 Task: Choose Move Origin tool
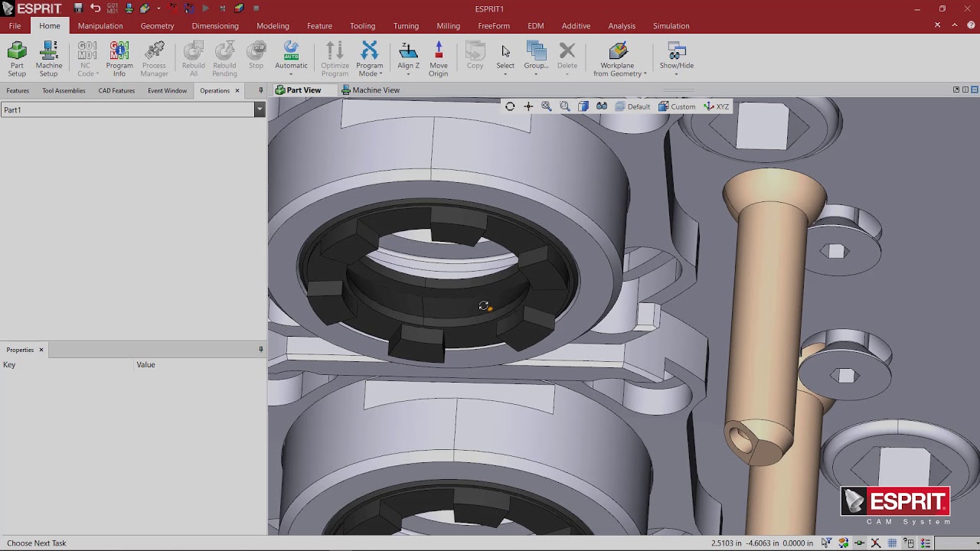coord(439,59)
